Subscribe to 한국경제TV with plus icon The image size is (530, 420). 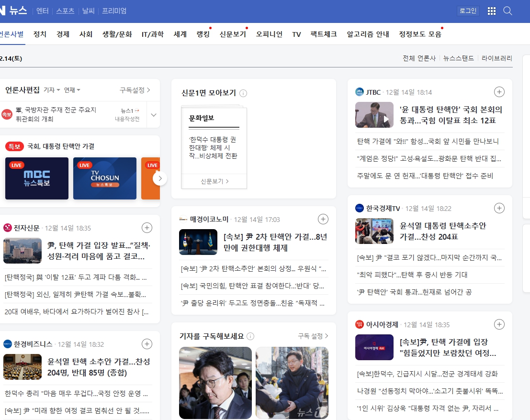pos(499,208)
